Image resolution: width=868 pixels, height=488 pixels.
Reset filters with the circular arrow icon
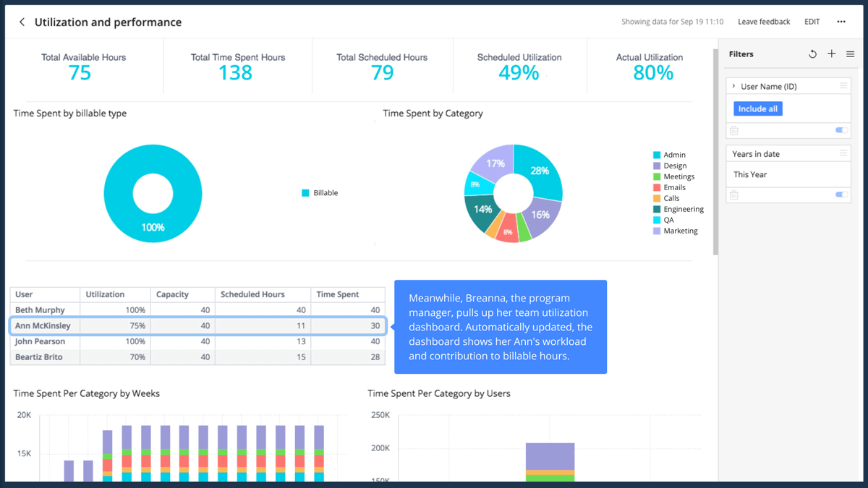[x=812, y=54]
